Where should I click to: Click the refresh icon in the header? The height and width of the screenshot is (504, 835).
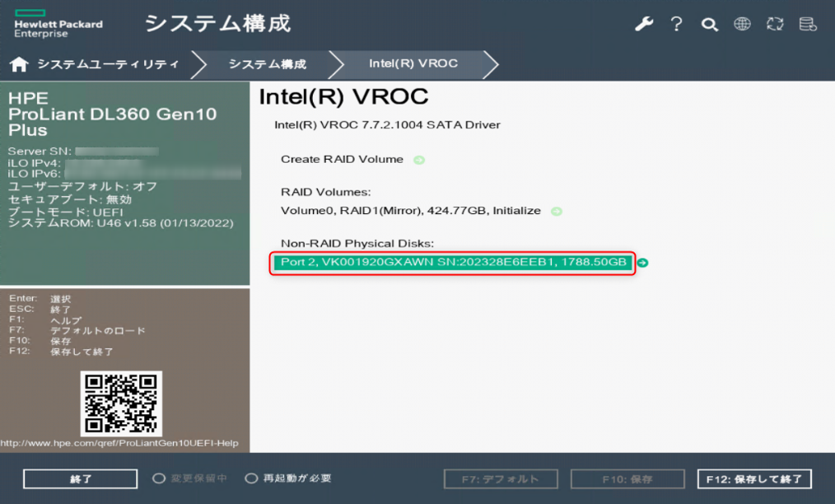click(x=774, y=24)
